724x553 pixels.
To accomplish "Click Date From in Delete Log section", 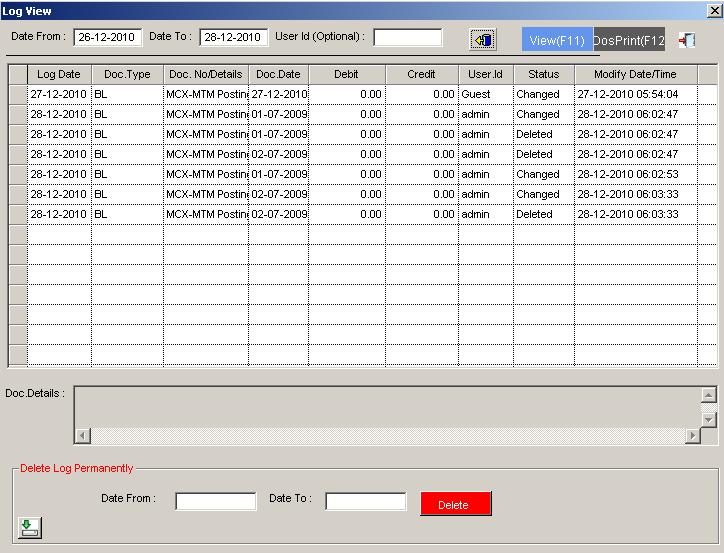I will 216,502.
